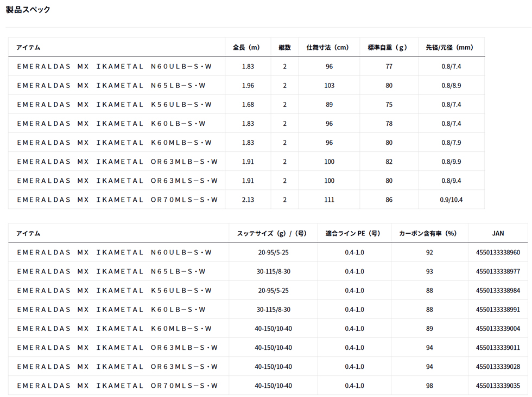Screen dimensions: 532x397
Task: Select the OR63MLB-S·W item name in the 全長 table
Action: tap(117, 162)
